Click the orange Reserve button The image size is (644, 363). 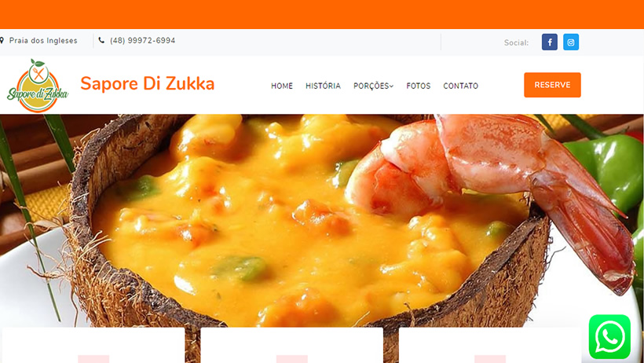coord(552,85)
